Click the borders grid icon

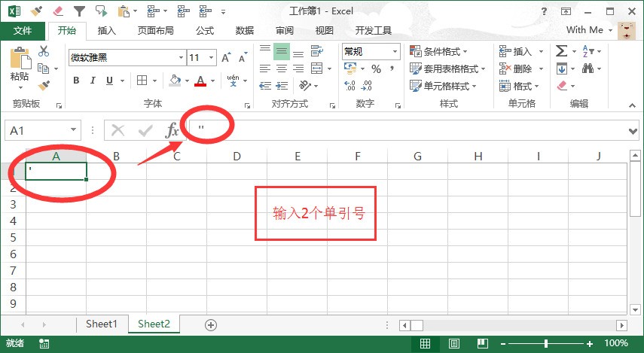tap(142, 81)
